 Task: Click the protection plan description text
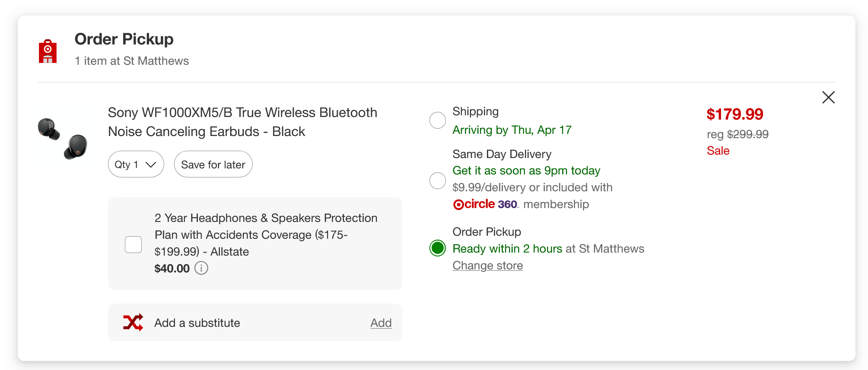coord(266,235)
